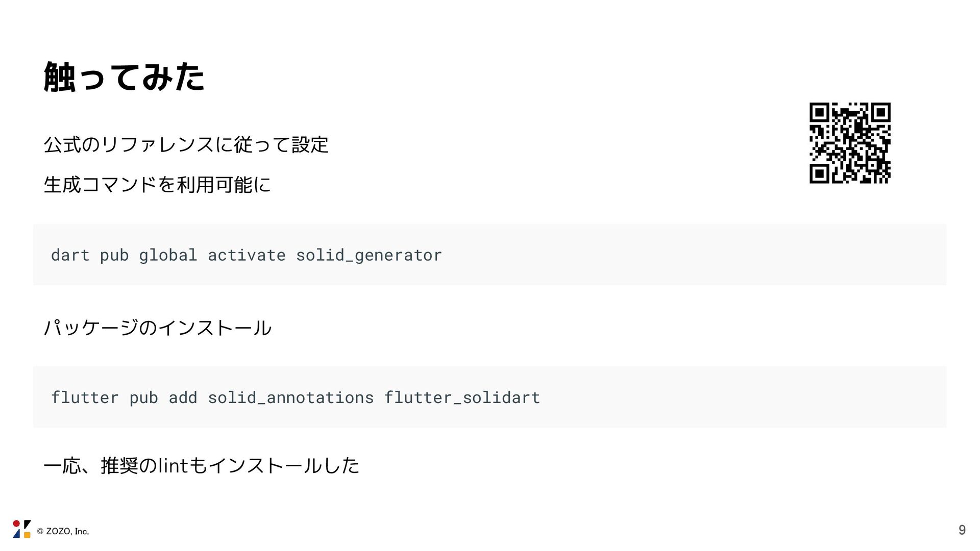Click the word flutter_solidart in the code
The image size is (980, 551).
click(462, 397)
